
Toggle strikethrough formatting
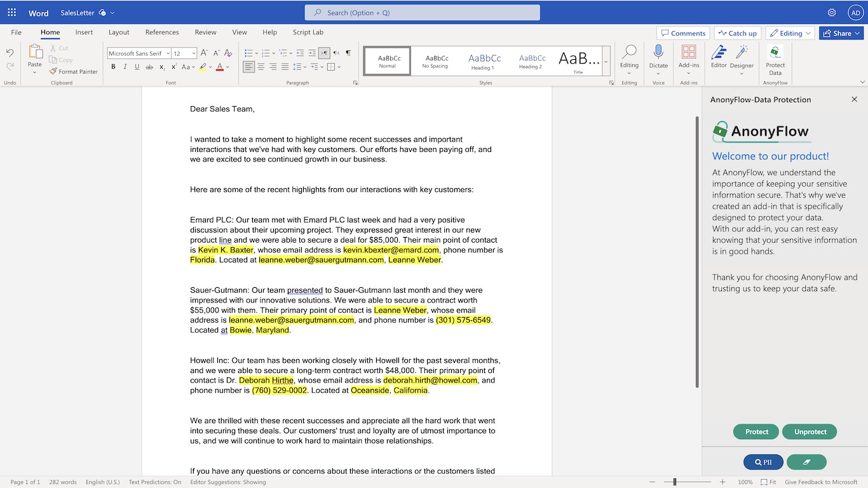[149, 67]
